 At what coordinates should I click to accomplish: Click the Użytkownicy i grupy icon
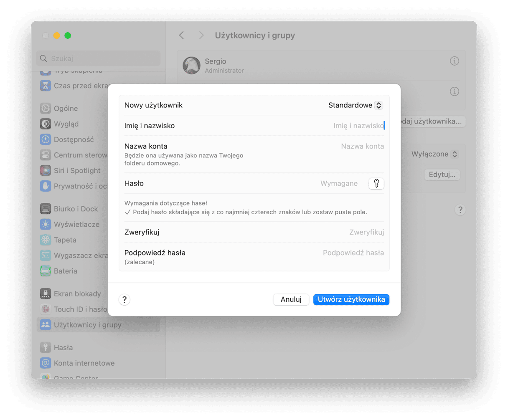pyautogui.click(x=46, y=324)
